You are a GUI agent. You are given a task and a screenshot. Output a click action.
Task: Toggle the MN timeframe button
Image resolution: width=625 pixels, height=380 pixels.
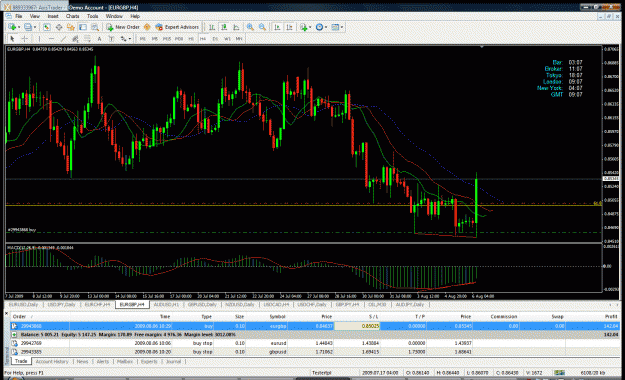click(239, 39)
